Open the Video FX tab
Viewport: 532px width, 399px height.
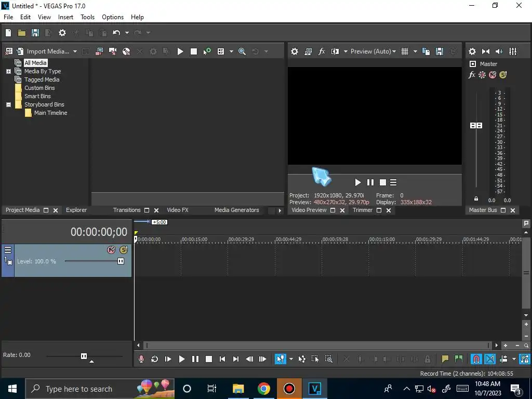[178, 210]
